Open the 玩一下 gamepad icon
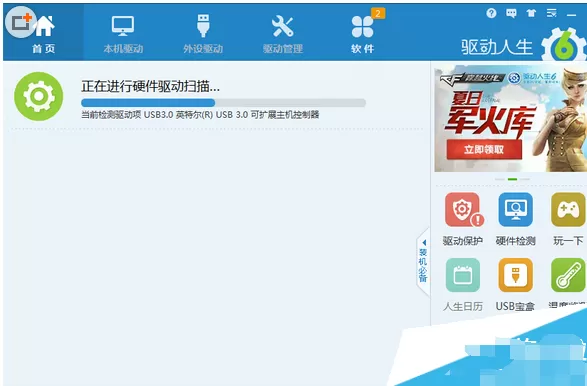This screenshot has width=587, height=386. click(x=568, y=210)
